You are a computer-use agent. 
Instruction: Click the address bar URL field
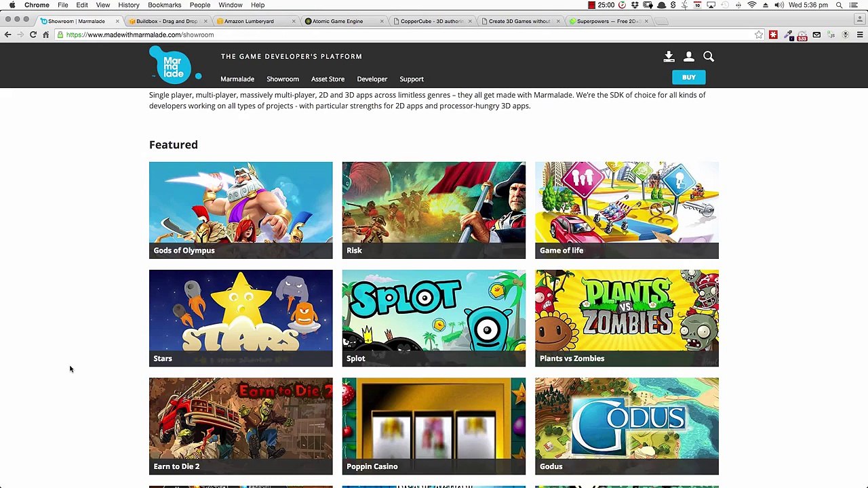pos(407,35)
